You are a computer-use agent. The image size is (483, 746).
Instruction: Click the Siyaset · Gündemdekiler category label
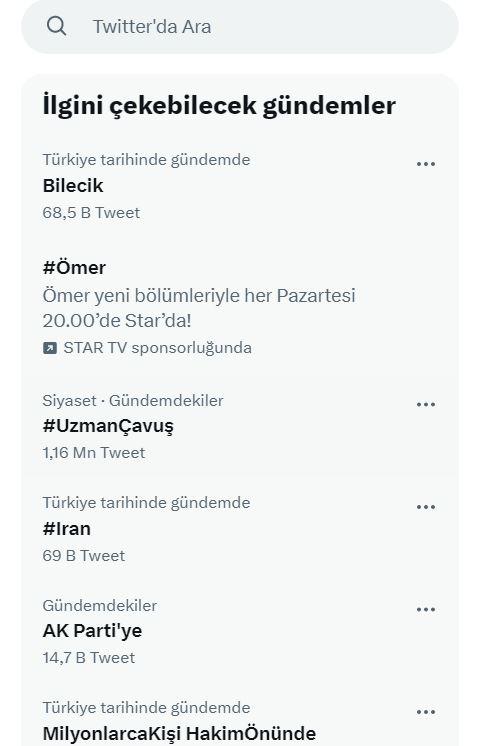click(133, 401)
